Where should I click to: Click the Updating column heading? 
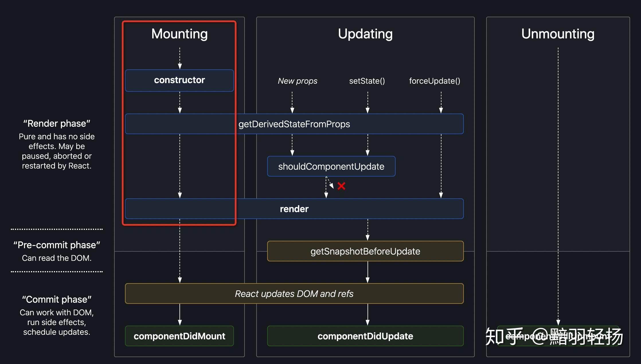coord(365,34)
